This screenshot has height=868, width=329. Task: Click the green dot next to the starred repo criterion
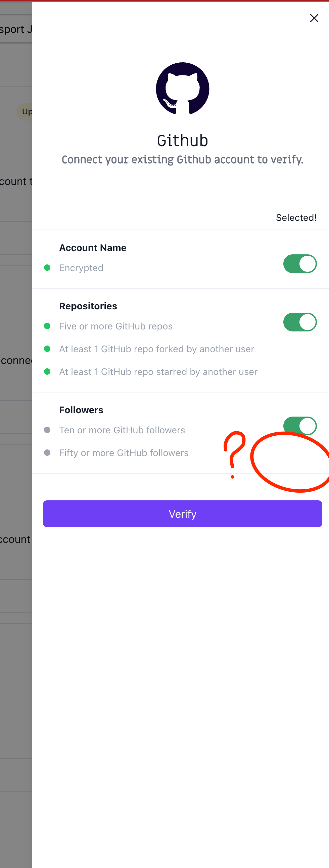point(48,372)
